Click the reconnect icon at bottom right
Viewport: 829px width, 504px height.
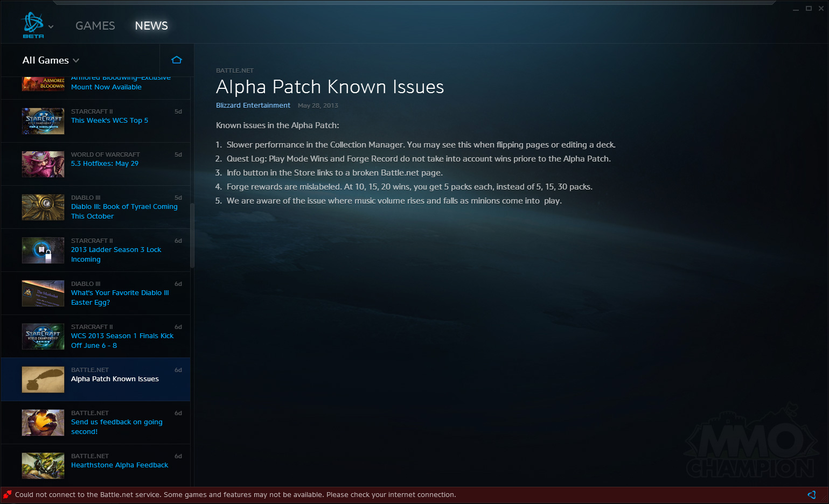[x=812, y=495]
